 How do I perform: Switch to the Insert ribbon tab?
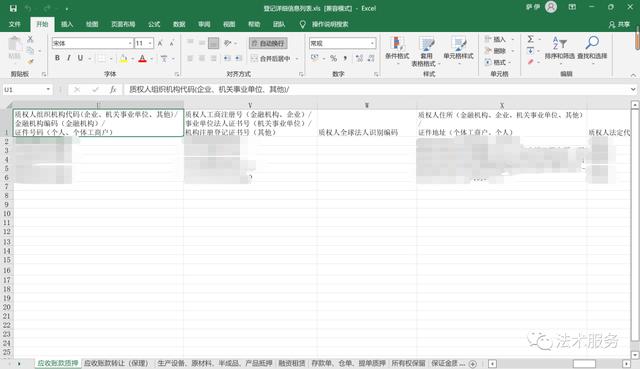[x=67, y=24]
